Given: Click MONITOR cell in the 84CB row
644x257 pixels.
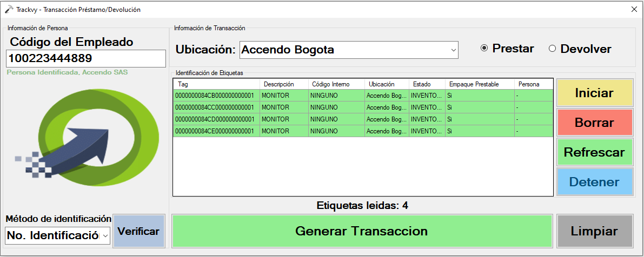Looking at the screenshot, I should (284, 96).
